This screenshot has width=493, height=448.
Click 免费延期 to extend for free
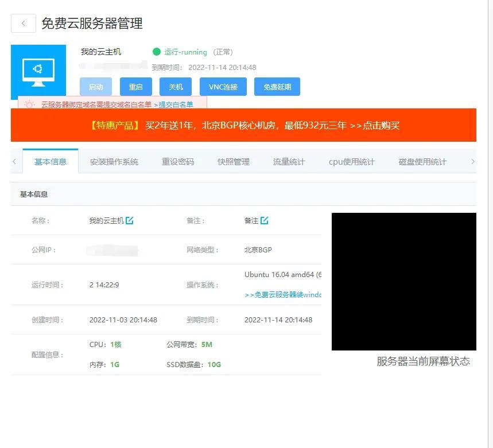(277, 87)
